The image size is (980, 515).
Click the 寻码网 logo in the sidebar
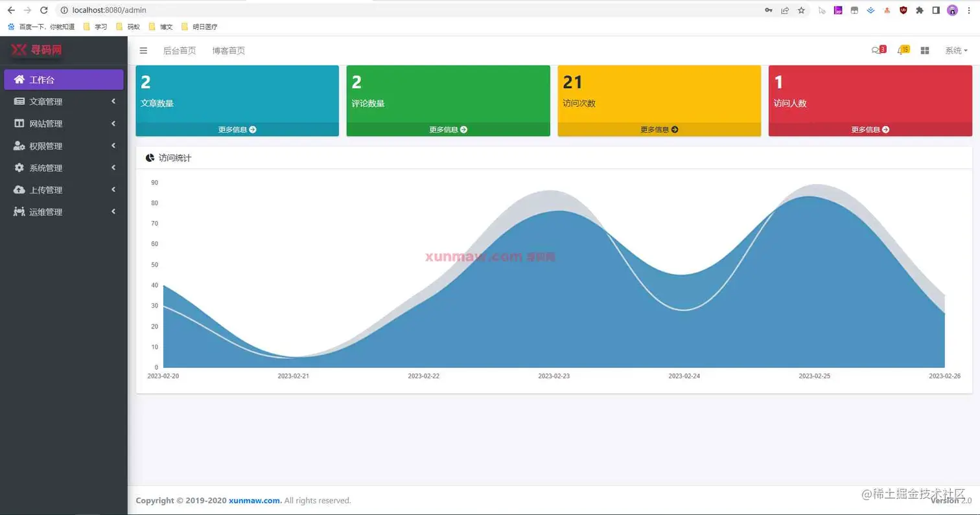pyautogui.click(x=38, y=50)
